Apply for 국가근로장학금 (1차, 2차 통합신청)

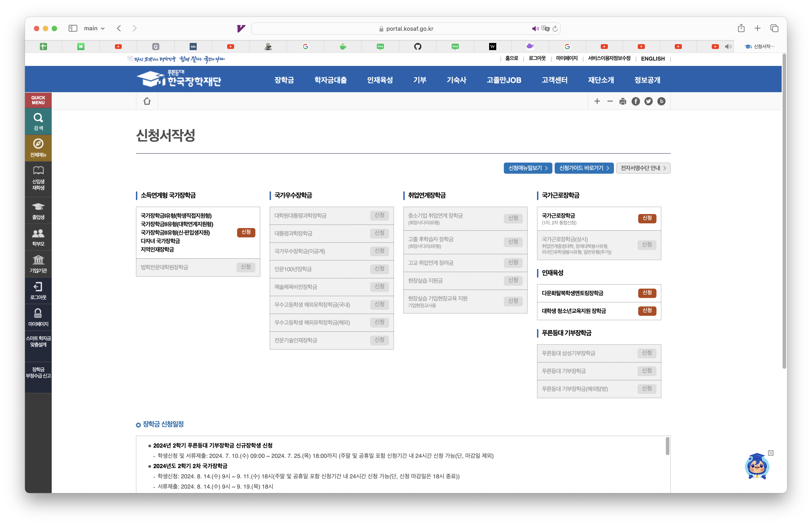click(647, 218)
